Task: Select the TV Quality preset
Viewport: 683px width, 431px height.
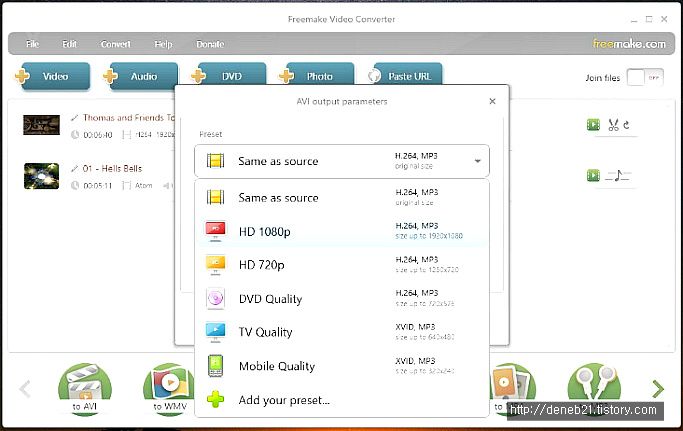Action: [342, 332]
